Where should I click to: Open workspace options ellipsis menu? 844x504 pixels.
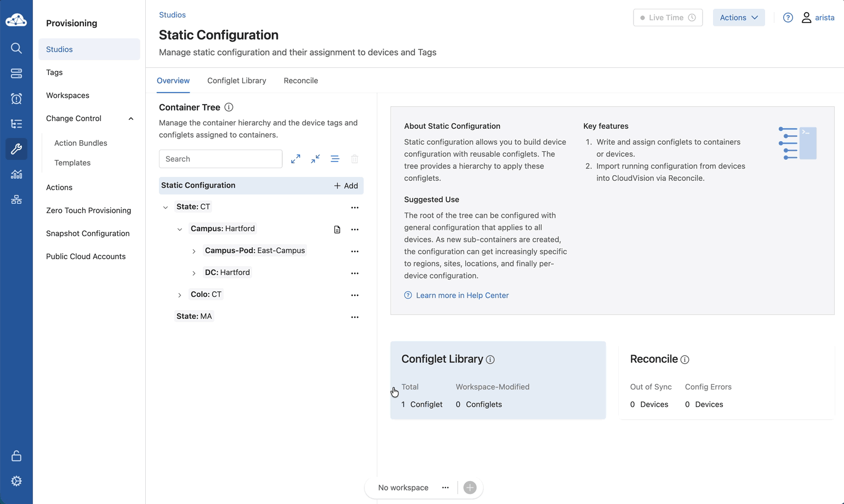[x=446, y=488]
